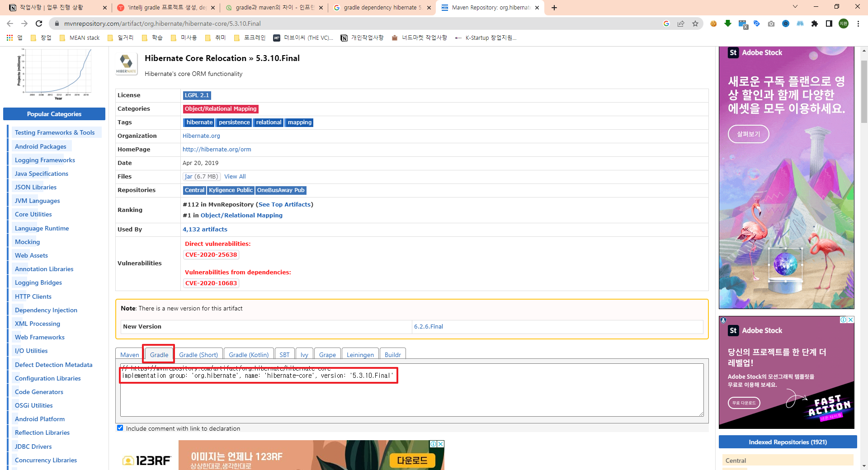Open the 일거리 bookmark folder
The width and height of the screenshot is (868, 470).
pos(121,38)
